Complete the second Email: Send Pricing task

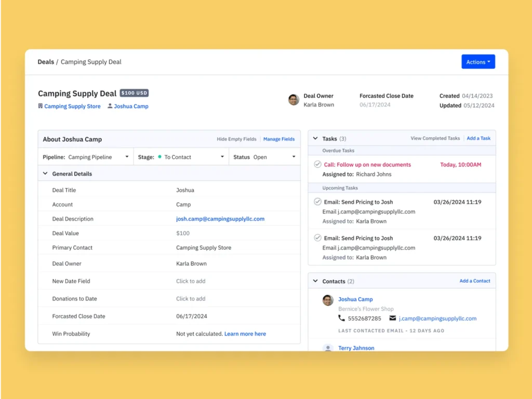click(x=317, y=238)
